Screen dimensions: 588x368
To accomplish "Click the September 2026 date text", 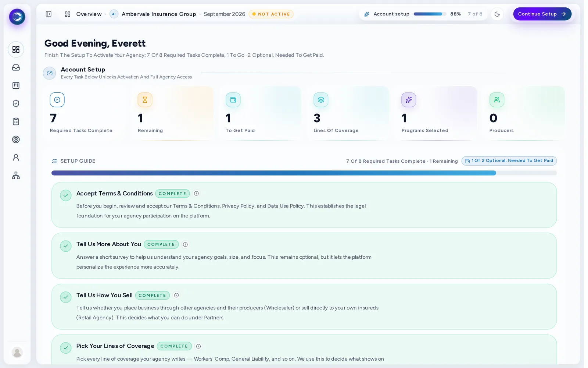I will (x=224, y=14).
